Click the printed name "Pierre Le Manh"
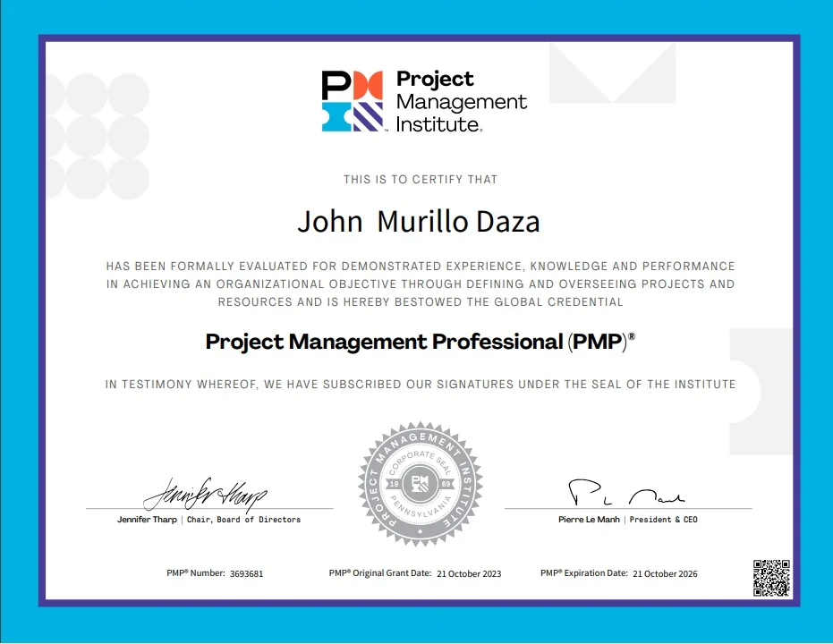833x644 pixels. 589,520
